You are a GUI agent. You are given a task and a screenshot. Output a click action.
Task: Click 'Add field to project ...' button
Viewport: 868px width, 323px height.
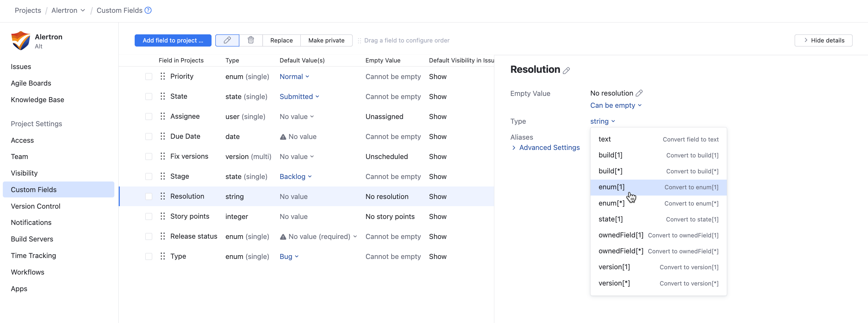(x=173, y=40)
